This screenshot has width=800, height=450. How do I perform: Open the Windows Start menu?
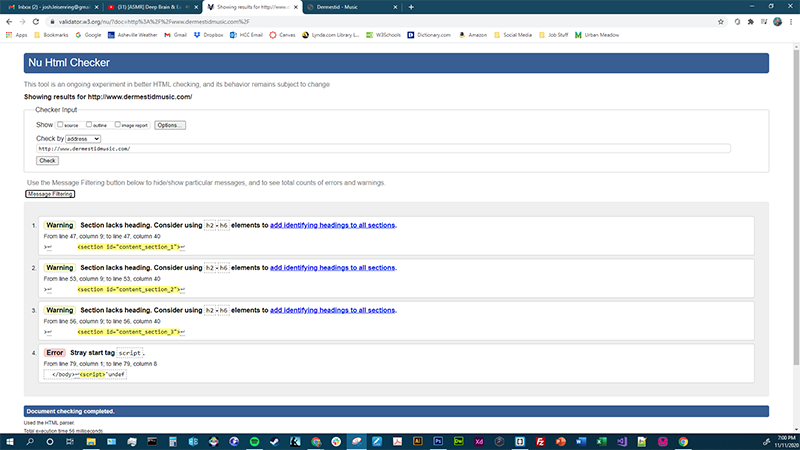click(x=9, y=442)
